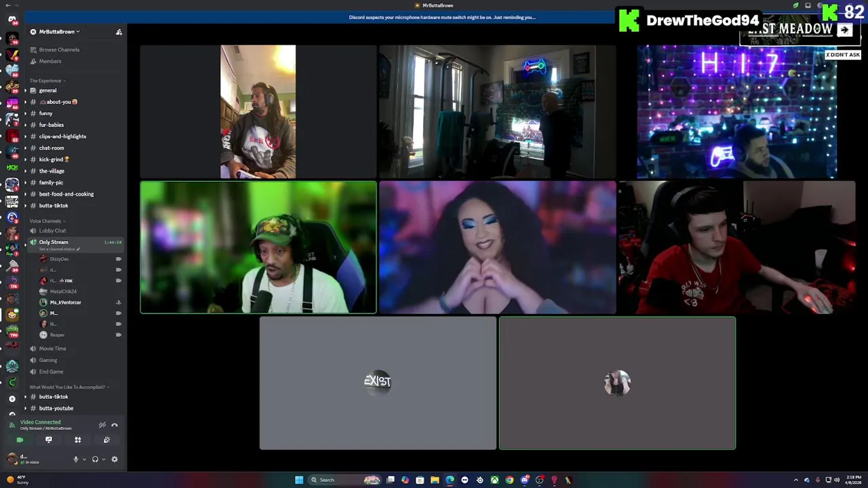The image size is (868, 488).
Task: Click the noise suppression icon
Action: point(102,425)
